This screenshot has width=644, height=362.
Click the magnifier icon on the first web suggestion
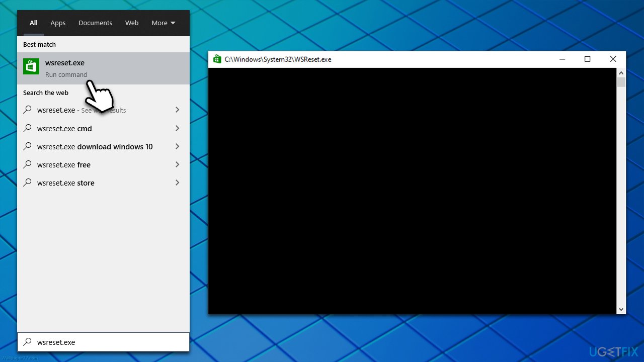pyautogui.click(x=28, y=110)
